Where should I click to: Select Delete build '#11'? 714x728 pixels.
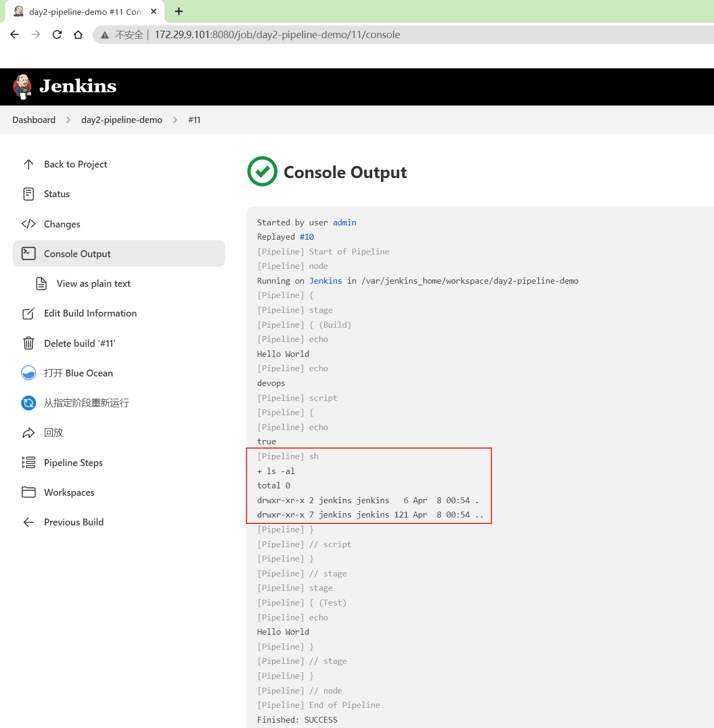click(119, 343)
